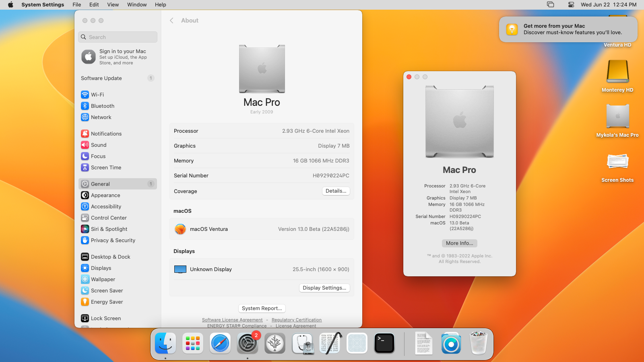Open the Regulatory Certification link
The image size is (644, 362).
[x=297, y=320]
